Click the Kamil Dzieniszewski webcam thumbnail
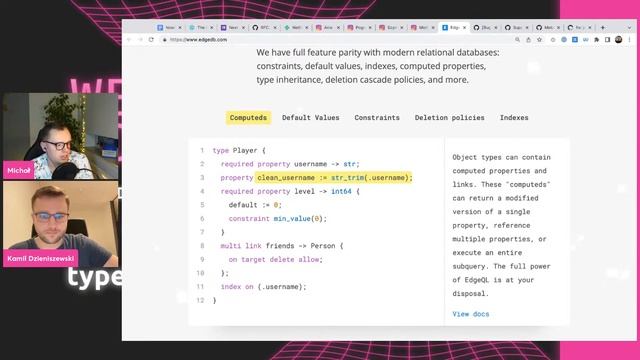640x360 pixels. [x=60, y=224]
